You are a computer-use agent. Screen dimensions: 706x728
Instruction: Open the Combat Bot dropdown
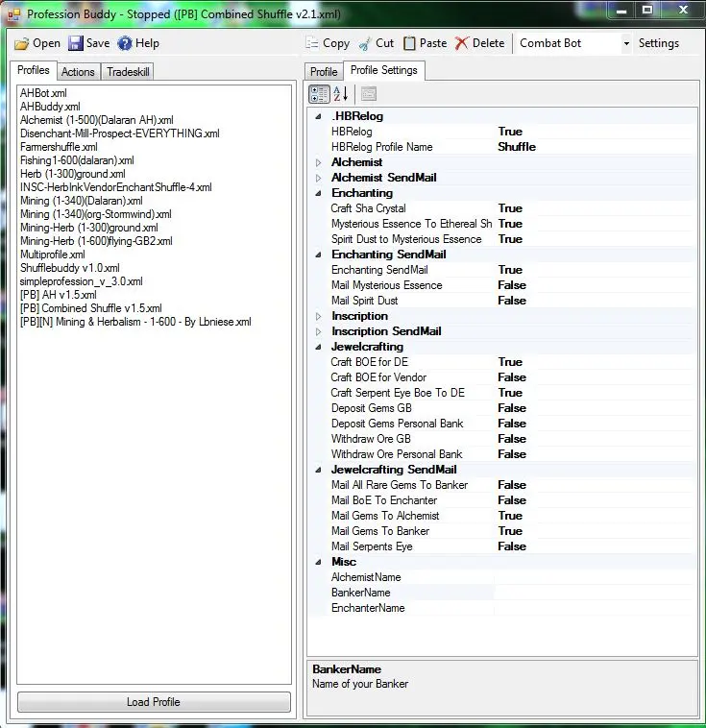tap(626, 43)
